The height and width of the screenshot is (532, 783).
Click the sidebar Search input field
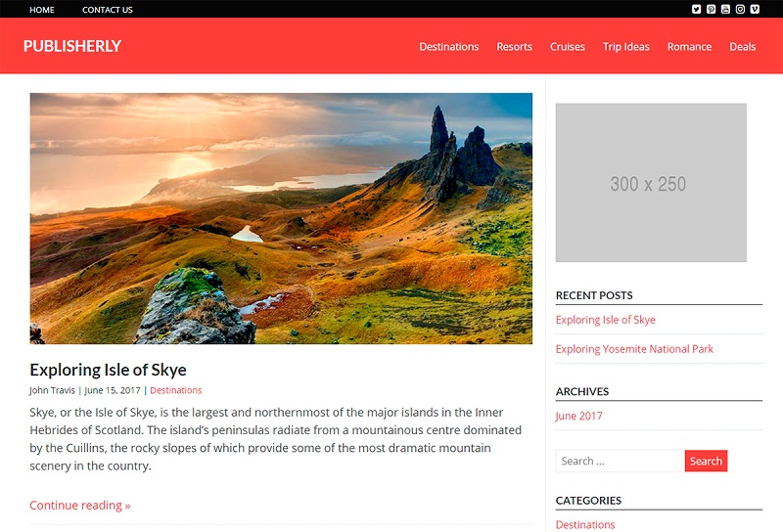click(619, 461)
